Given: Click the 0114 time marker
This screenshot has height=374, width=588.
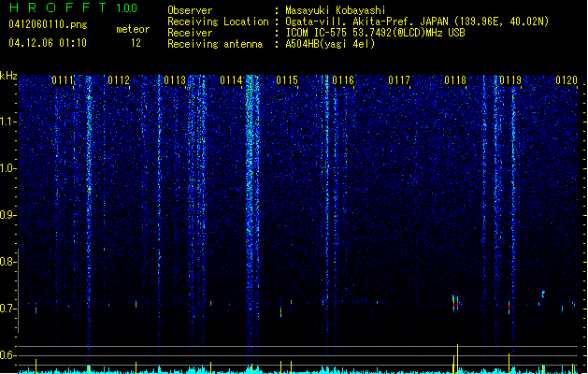Looking at the screenshot, I should tap(231, 80).
